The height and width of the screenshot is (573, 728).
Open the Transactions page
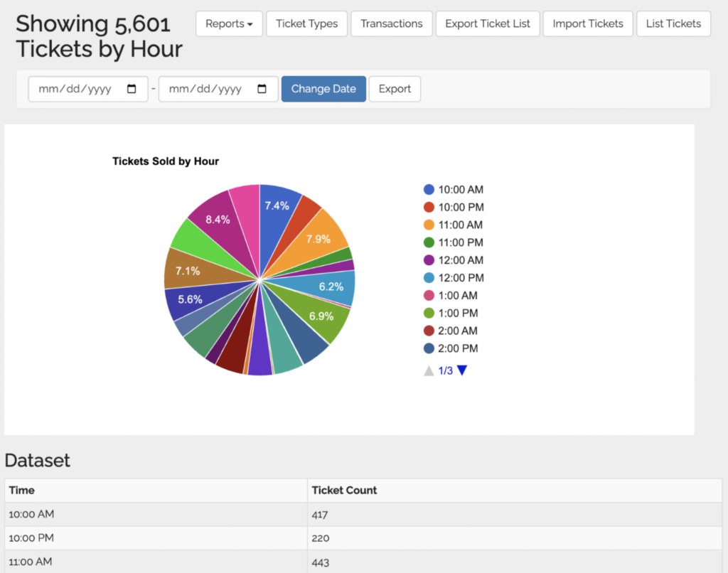[391, 24]
